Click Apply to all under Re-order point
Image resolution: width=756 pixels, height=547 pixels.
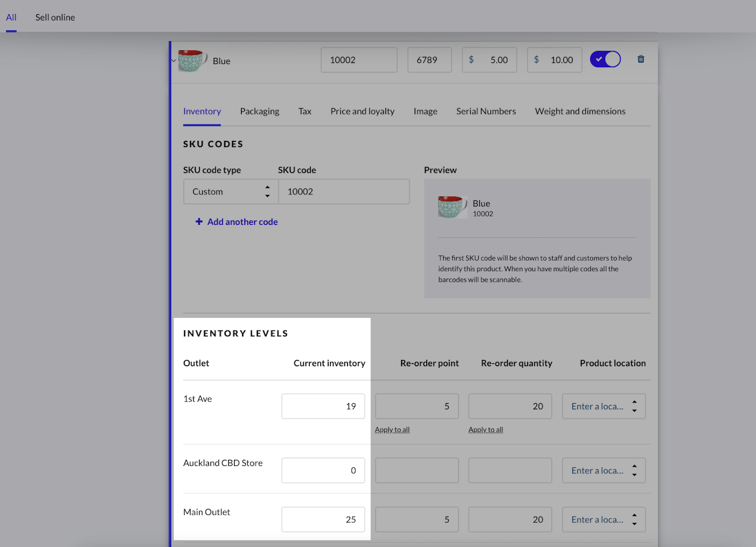[x=392, y=430]
